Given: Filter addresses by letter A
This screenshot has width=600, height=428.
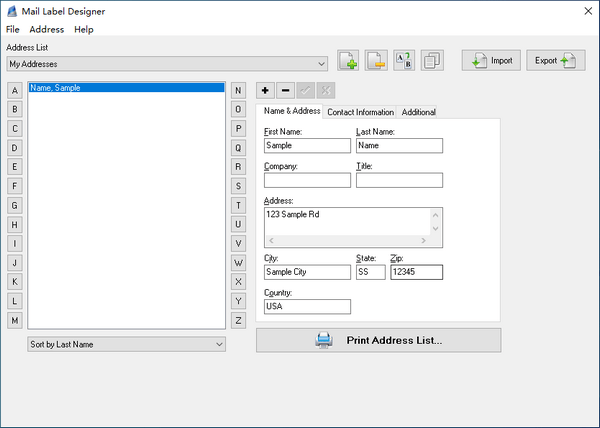Looking at the screenshot, I should click(x=15, y=90).
